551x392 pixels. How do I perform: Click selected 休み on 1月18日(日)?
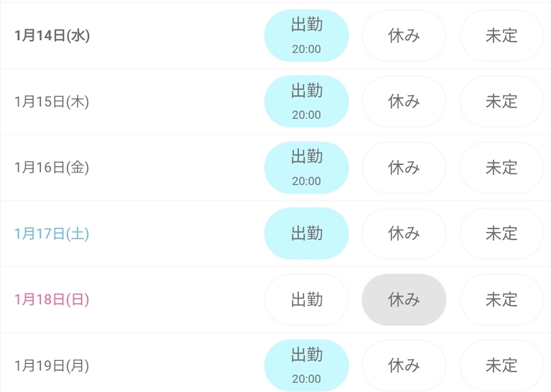[x=404, y=300]
